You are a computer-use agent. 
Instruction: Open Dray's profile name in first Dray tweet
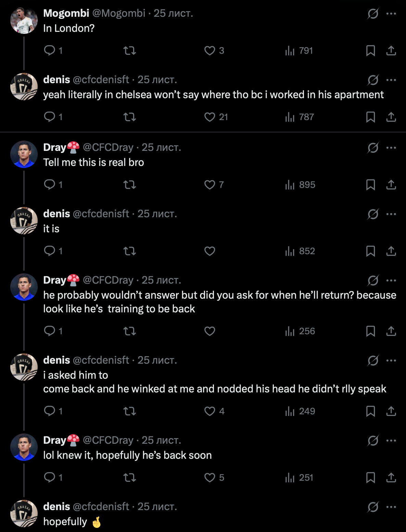pyautogui.click(x=55, y=147)
